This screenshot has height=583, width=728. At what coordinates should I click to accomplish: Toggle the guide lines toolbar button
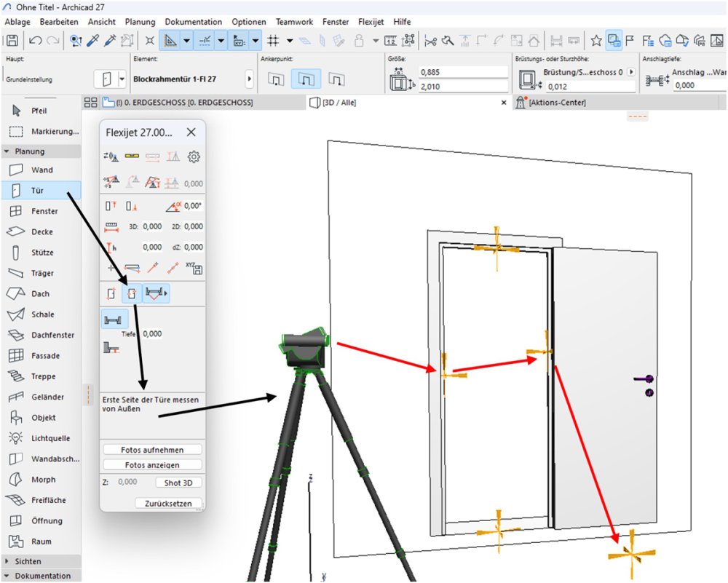click(170, 41)
